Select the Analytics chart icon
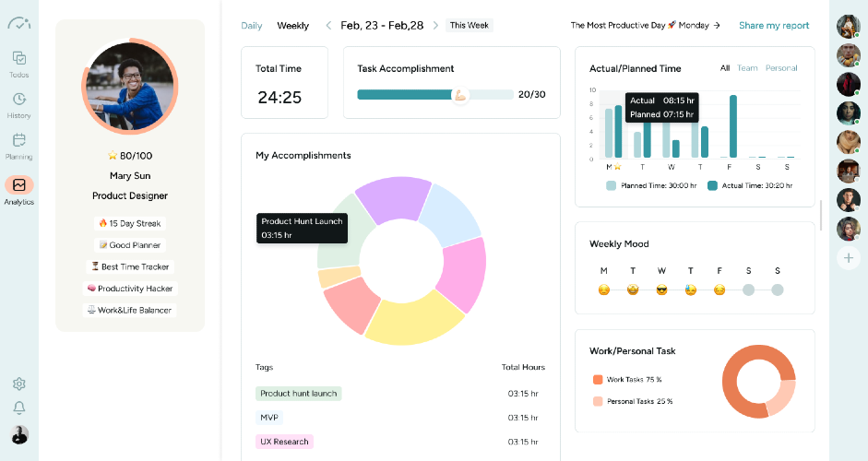This screenshot has width=868, height=461. tap(18, 185)
